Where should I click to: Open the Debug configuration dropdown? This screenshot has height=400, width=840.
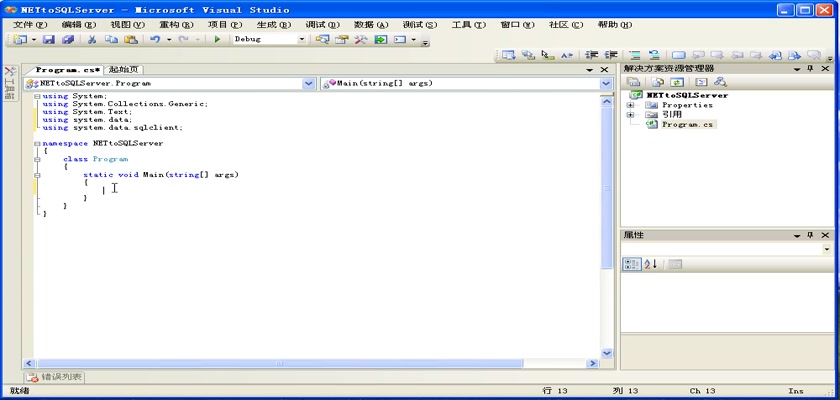tap(301, 39)
